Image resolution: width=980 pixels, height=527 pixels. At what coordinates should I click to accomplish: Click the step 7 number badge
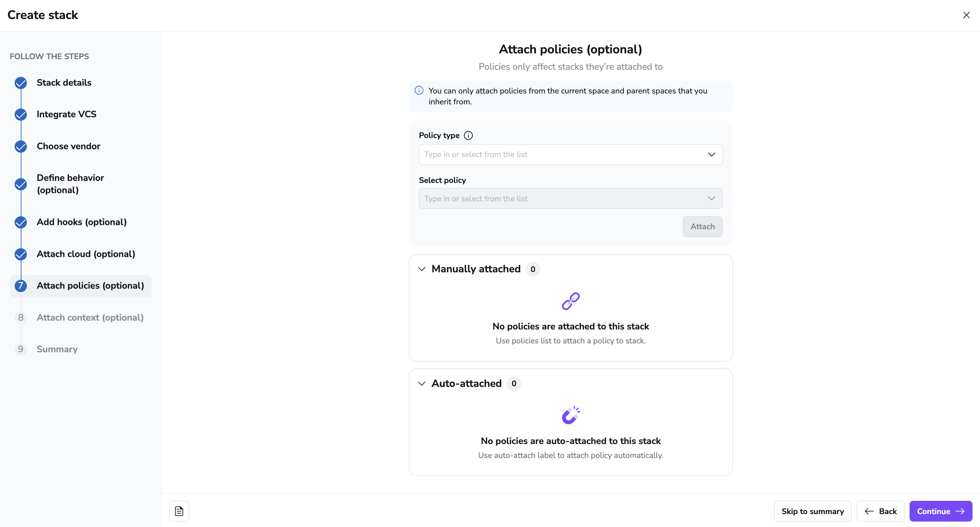(x=21, y=286)
